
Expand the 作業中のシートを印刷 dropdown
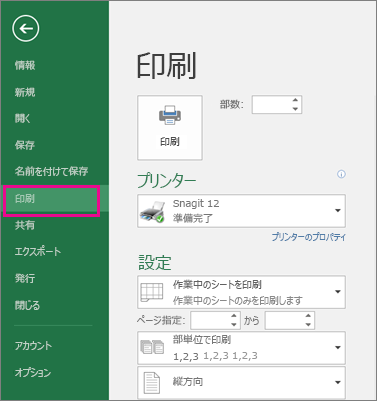tap(338, 292)
